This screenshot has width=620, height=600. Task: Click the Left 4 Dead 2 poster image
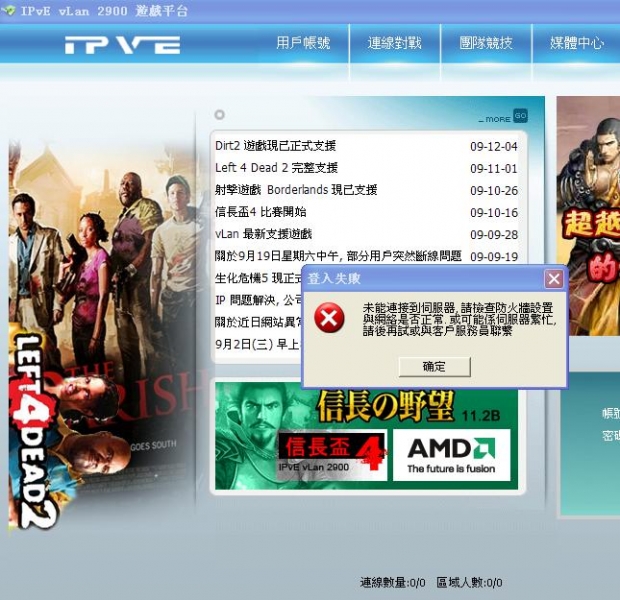103,334
